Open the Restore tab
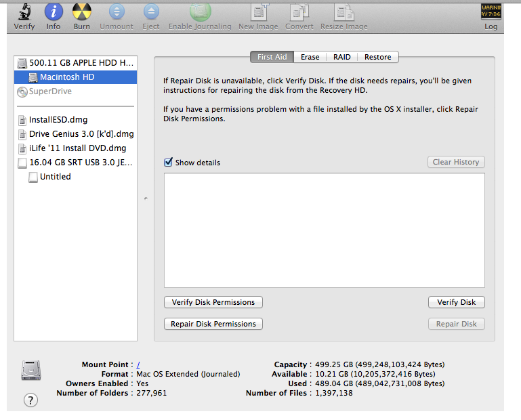The width and height of the screenshot is (521, 420). 378,57
